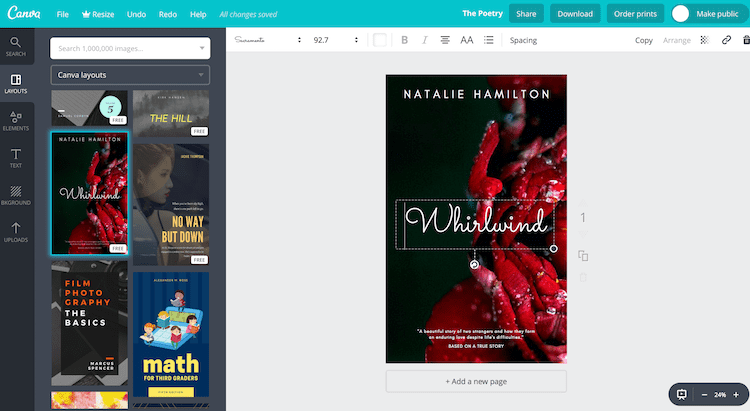This screenshot has width=750, height=411.
Task: Open the Elements panel in sidebar
Action: pyautogui.click(x=16, y=121)
